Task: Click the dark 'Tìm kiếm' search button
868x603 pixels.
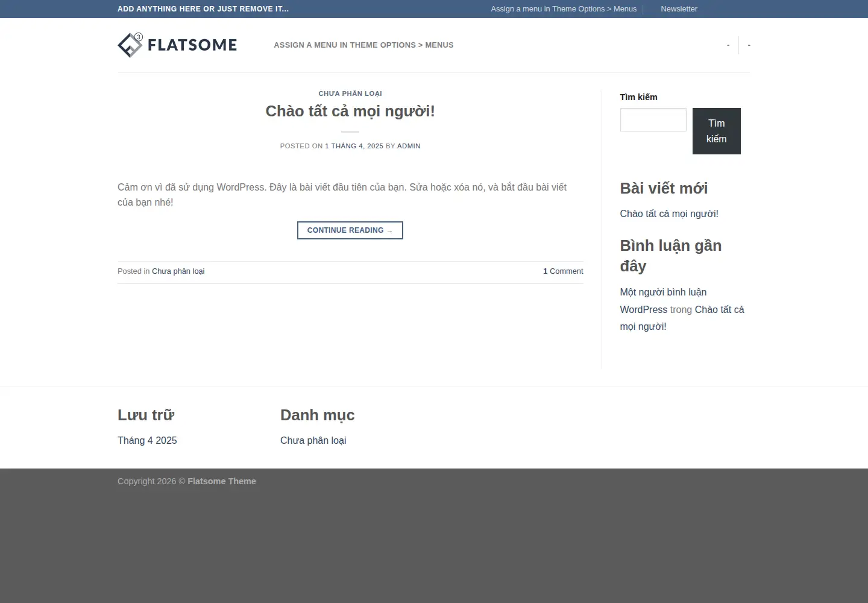Action: coord(717,131)
